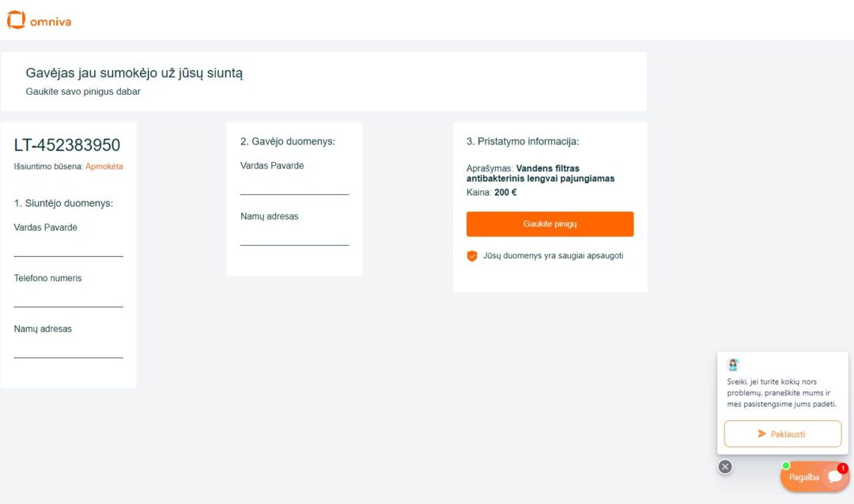Click the tracking number LT-452383950

tap(67, 145)
